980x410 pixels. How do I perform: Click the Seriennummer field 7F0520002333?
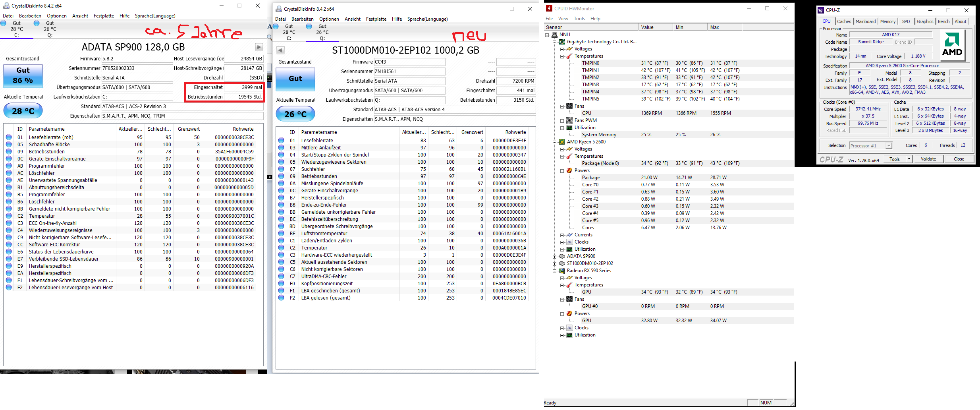[x=137, y=68]
